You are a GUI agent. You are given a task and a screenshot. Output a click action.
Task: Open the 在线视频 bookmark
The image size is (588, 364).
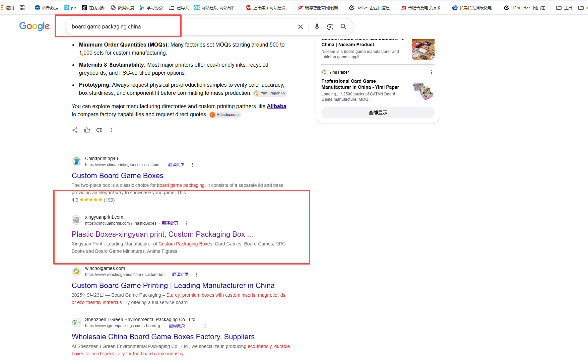point(93,8)
